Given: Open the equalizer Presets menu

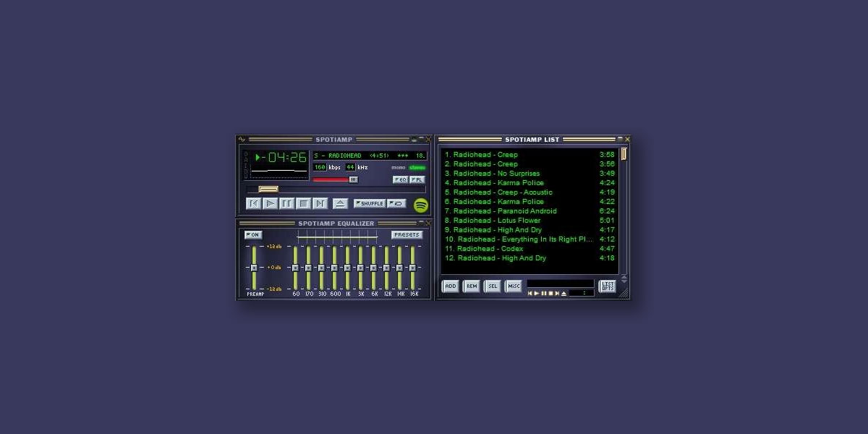Looking at the screenshot, I should (407, 235).
